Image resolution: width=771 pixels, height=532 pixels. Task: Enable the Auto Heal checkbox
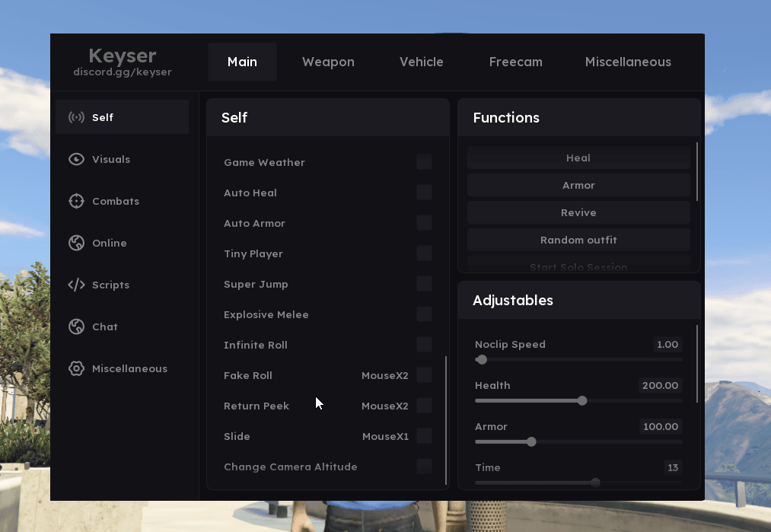coord(424,193)
